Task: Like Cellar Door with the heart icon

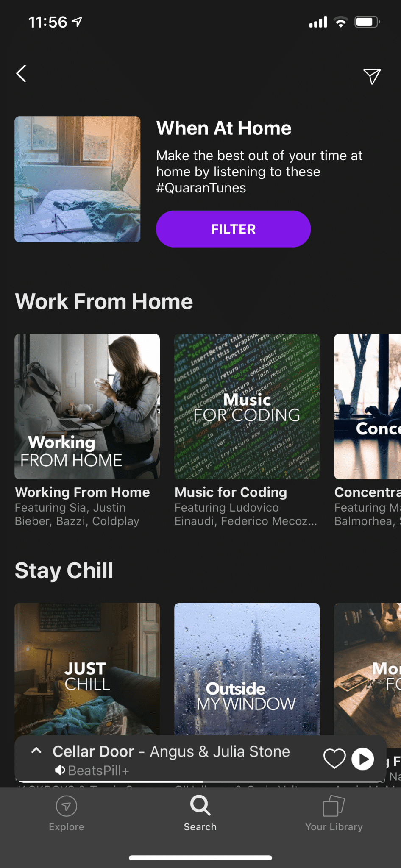Action: pyautogui.click(x=334, y=758)
